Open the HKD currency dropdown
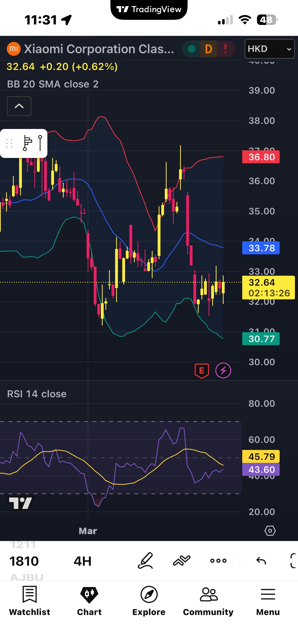298x644 pixels. click(269, 49)
